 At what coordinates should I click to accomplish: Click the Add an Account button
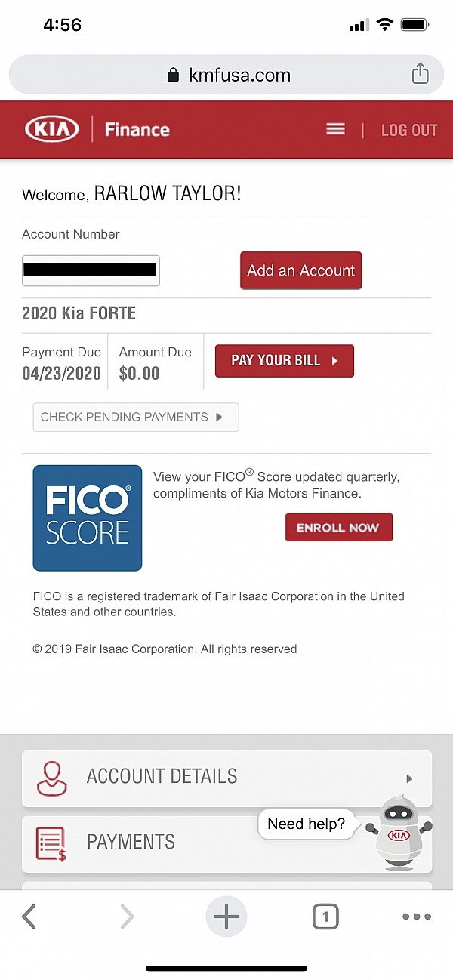tap(300, 270)
